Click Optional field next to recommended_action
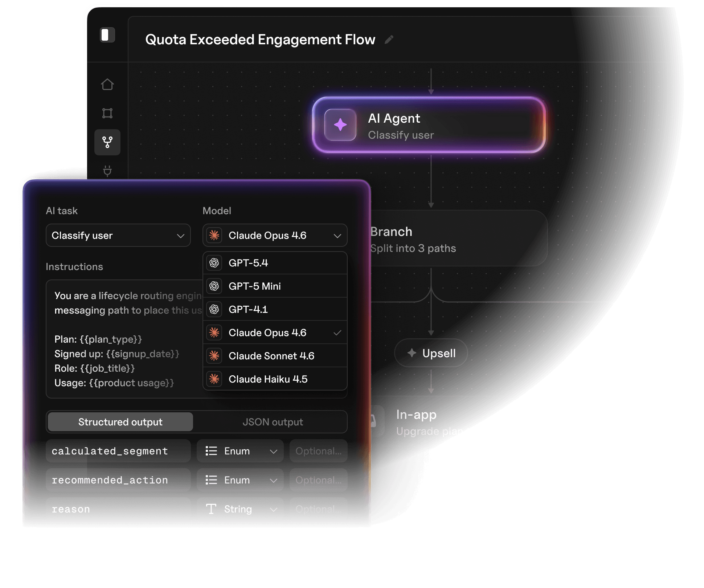Image resolution: width=704 pixels, height=588 pixels. [318, 480]
